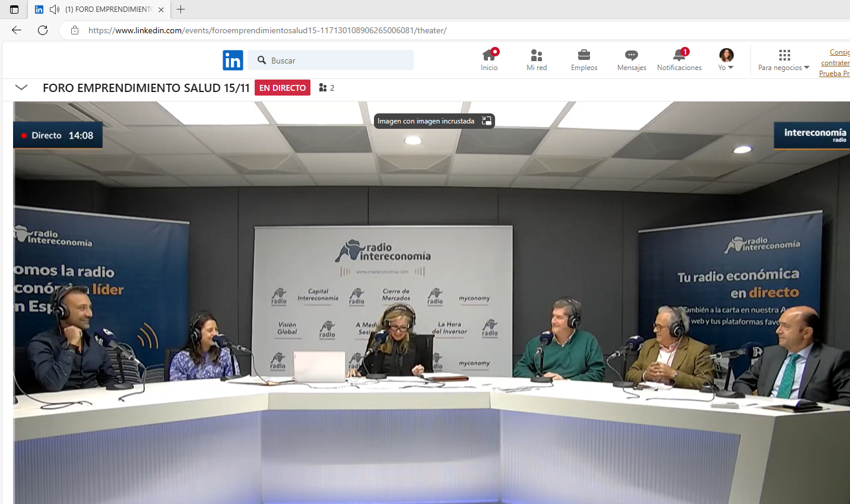The height and width of the screenshot is (504, 850).
Task: Click the attendees count icon
Action: (323, 88)
